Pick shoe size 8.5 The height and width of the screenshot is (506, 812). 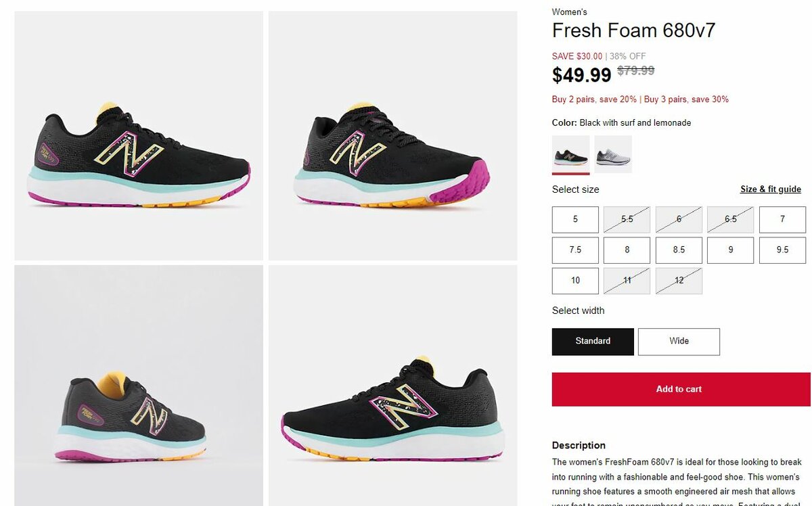click(679, 250)
